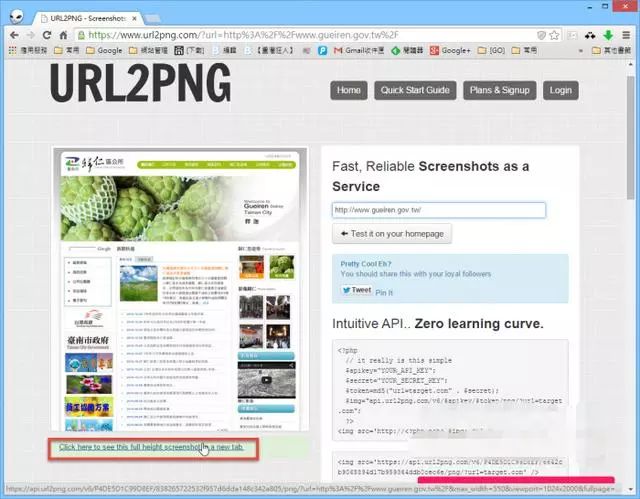
Task: Open the Quick Start Guide page
Action: (415, 90)
